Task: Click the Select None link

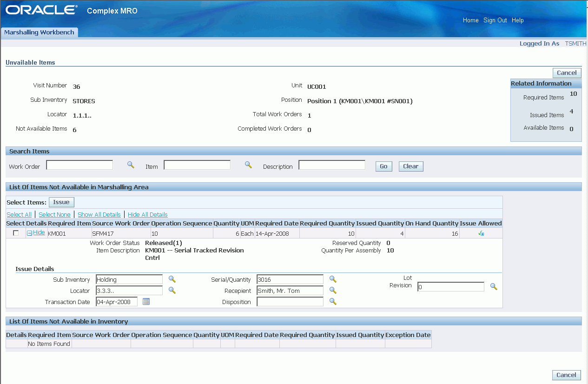Action: click(54, 215)
